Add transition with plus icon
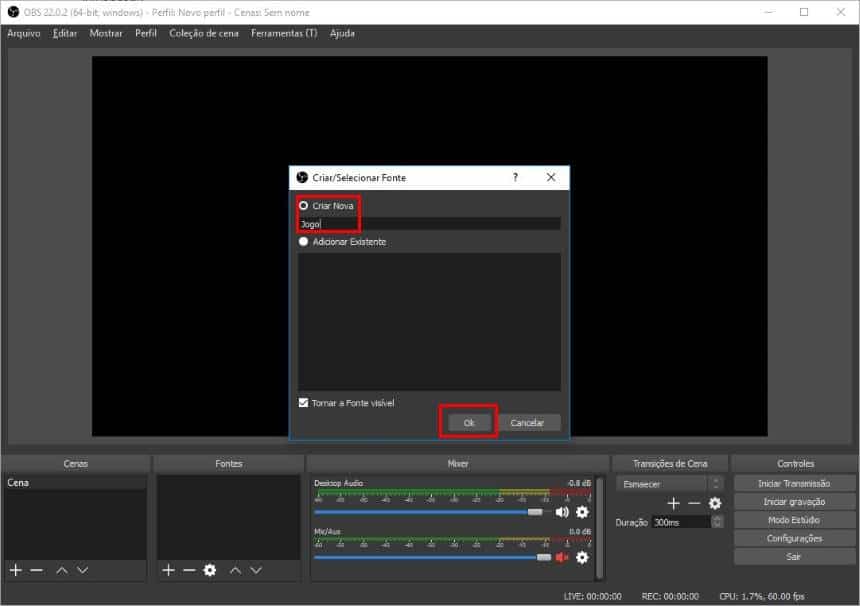860x606 pixels. point(674,503)
